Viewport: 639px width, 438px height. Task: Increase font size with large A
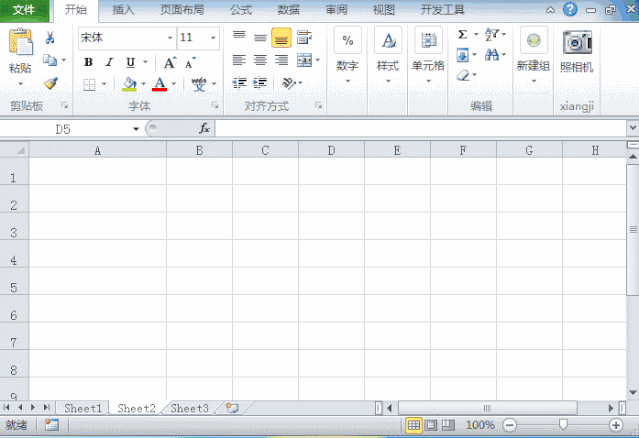tap(170, 63)
